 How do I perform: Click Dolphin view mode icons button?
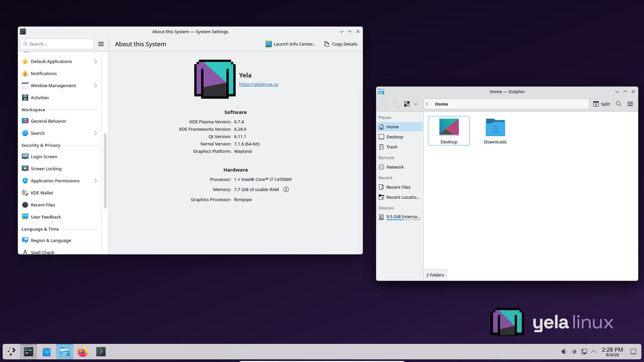point(407,104)
